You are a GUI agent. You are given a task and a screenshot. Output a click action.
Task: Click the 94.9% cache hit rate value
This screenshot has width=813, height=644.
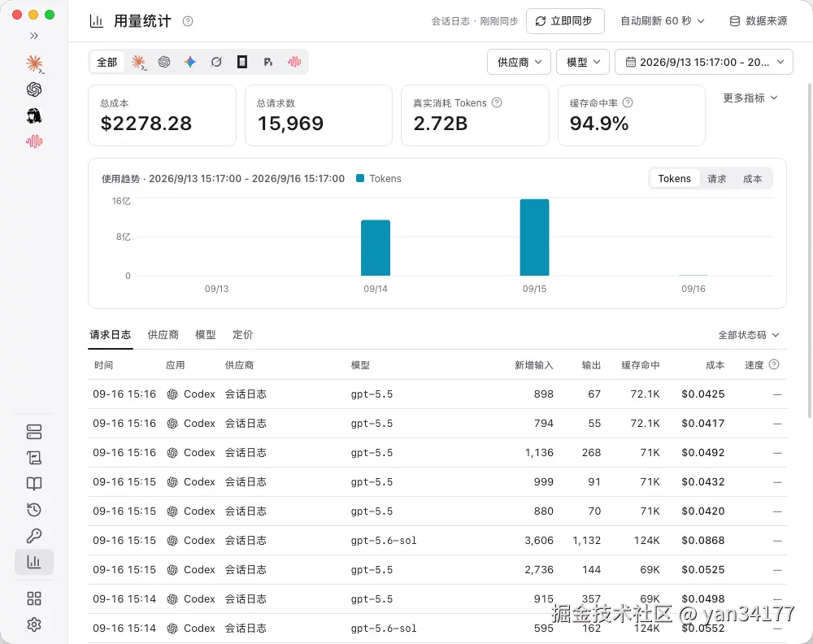[x=599, y=124]
